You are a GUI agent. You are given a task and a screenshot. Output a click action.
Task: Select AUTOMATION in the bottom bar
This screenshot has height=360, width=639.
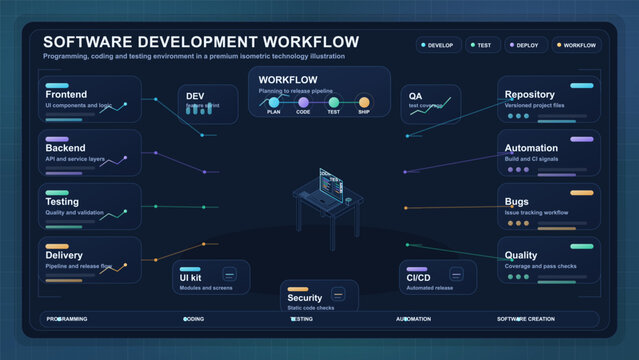413,319
